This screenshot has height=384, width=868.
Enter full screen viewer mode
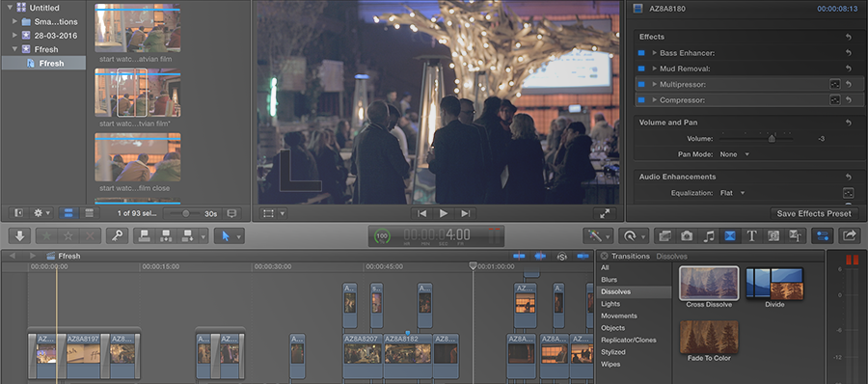(604, 213)
